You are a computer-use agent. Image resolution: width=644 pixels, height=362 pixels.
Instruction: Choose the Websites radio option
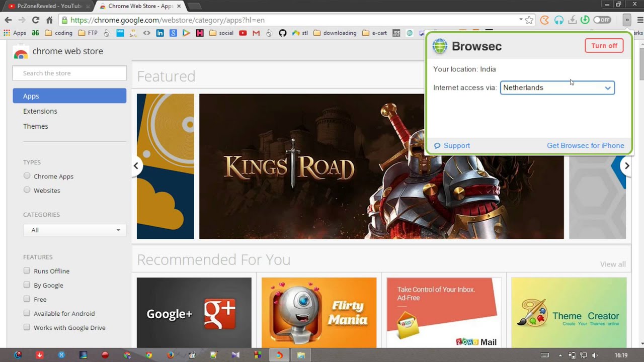(x=27, y=190)
